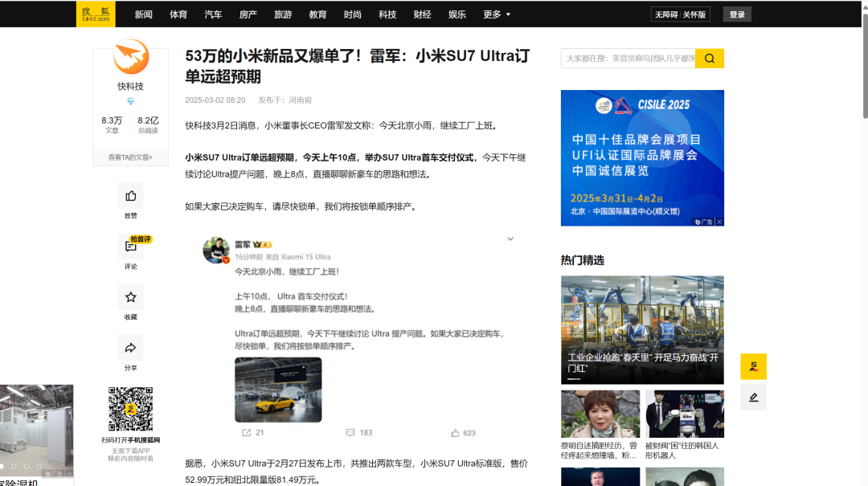Open the 蔡明自述 news thumbnail
The image size is (868, 486).
click(x=600, y=414)
